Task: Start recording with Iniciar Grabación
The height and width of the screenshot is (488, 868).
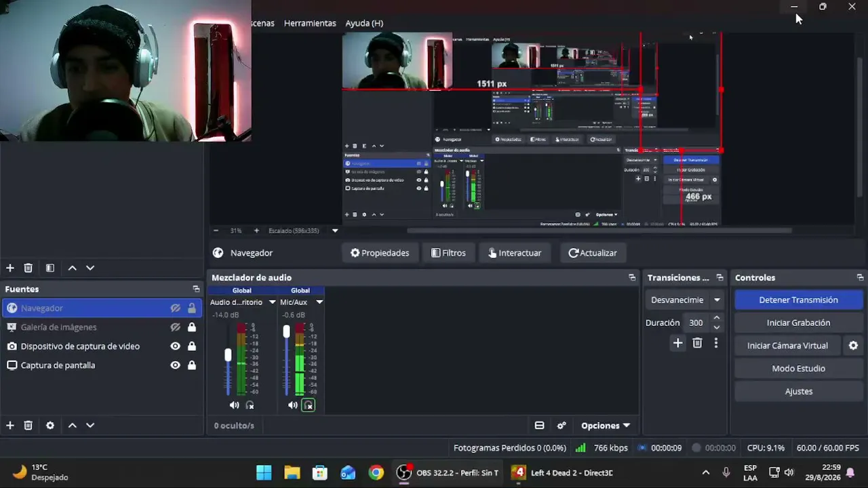Action: pos(799,323)
